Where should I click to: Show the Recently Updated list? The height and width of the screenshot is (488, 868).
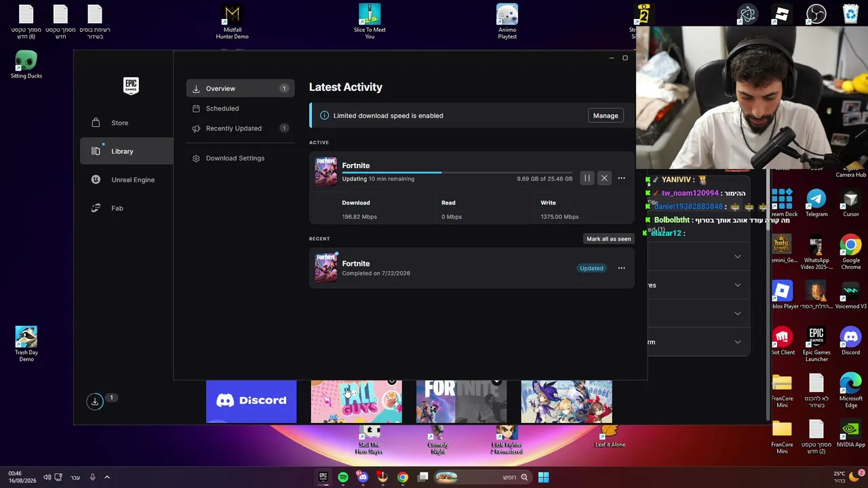[x=240, y=128]
